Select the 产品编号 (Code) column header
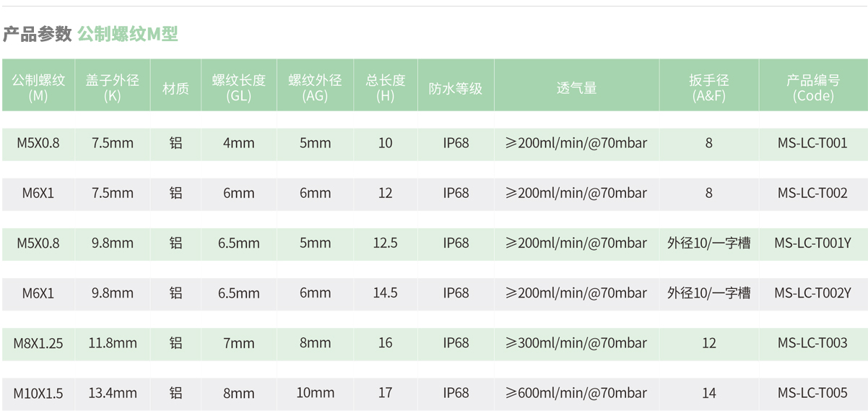 (812, 87)
